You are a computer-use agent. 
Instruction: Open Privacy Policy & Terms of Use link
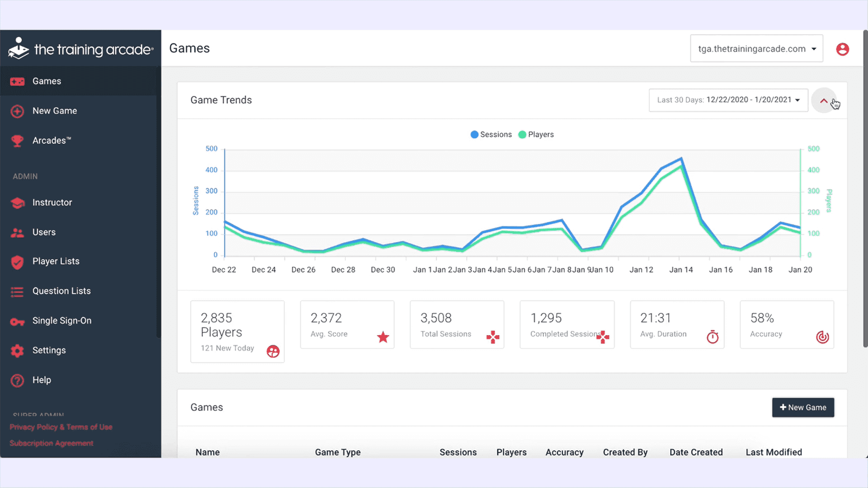pos(61,427)
